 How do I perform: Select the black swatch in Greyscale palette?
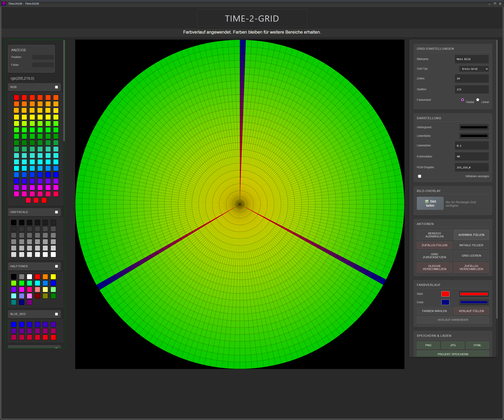[x=14, y=222]
